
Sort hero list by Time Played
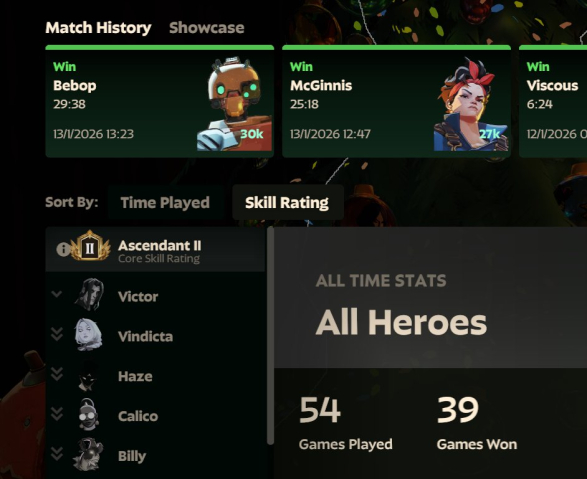pyautogui.click(x=165, y=202)
